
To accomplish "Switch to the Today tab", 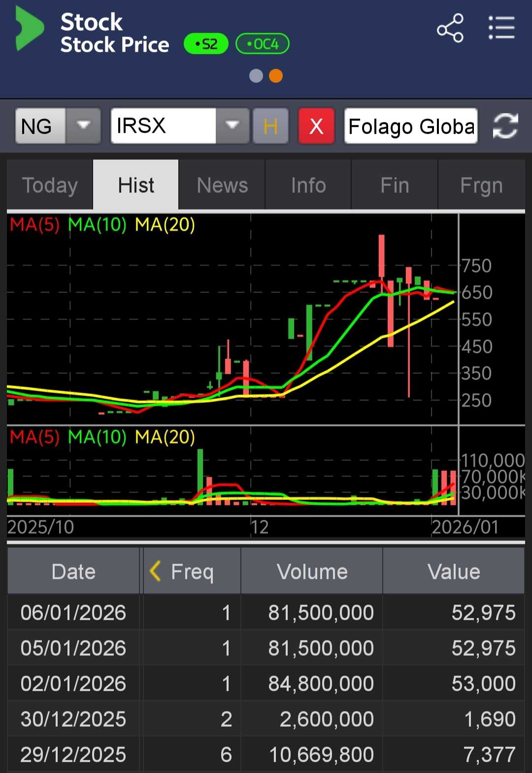I will (50, 185).
